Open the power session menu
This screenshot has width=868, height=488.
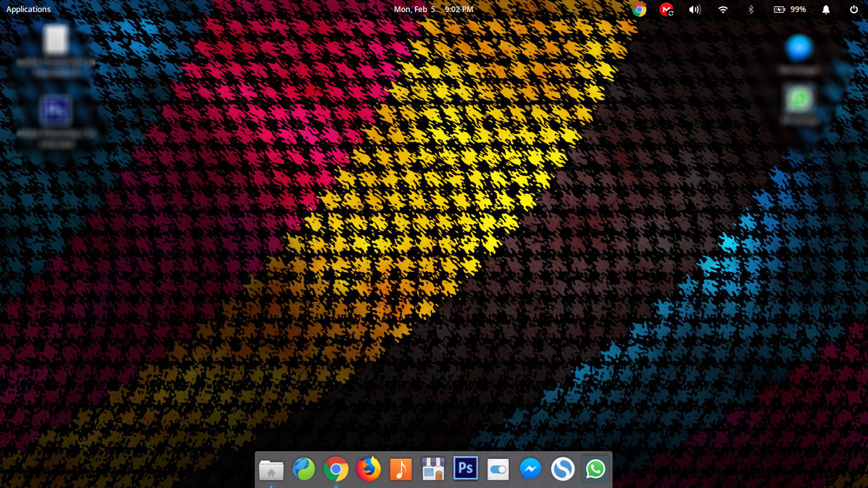[x=854, y=10]
